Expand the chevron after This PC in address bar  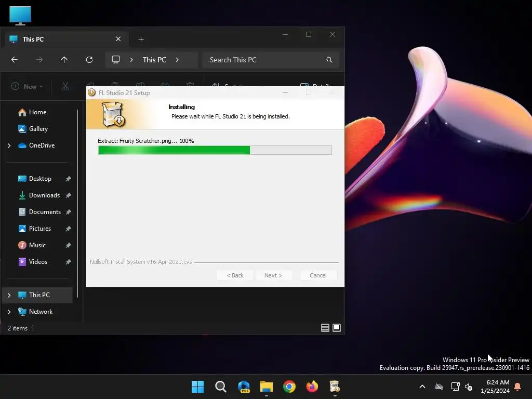[x=177, y=60]
